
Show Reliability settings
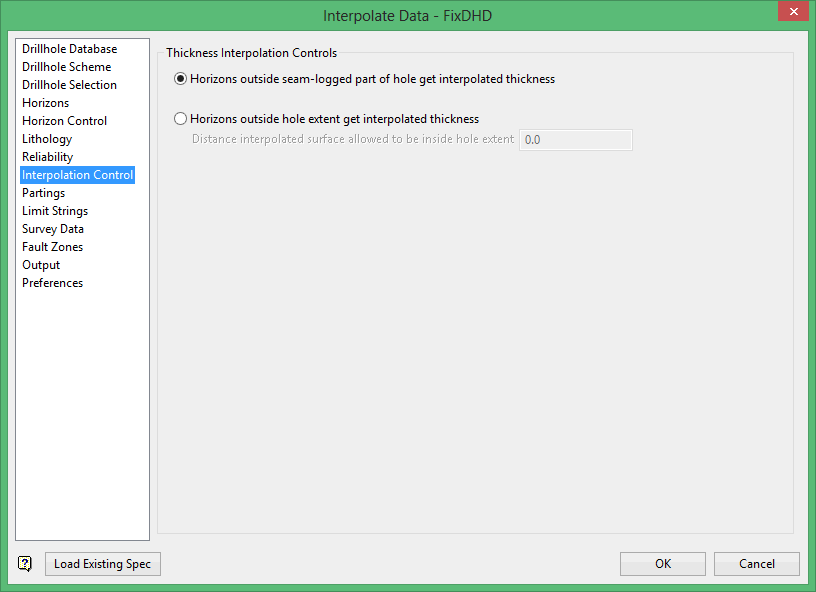(47, 157)
